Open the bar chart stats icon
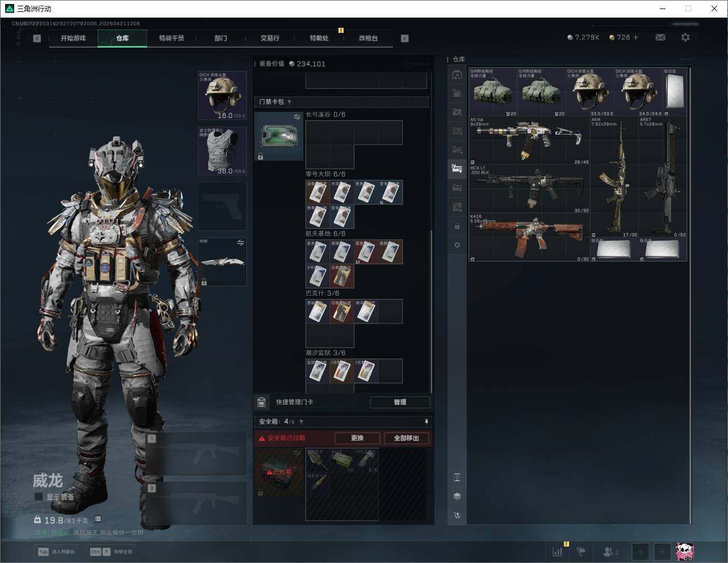This screenshot has height=563, width=728. point(558,551)
